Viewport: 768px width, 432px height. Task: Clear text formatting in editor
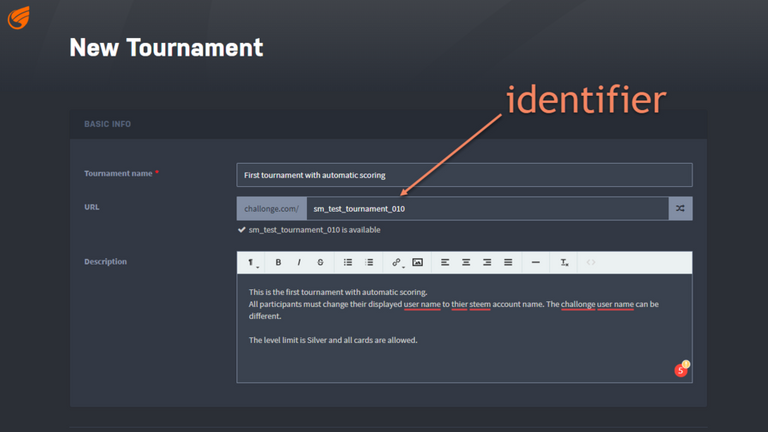pos(564,262)
